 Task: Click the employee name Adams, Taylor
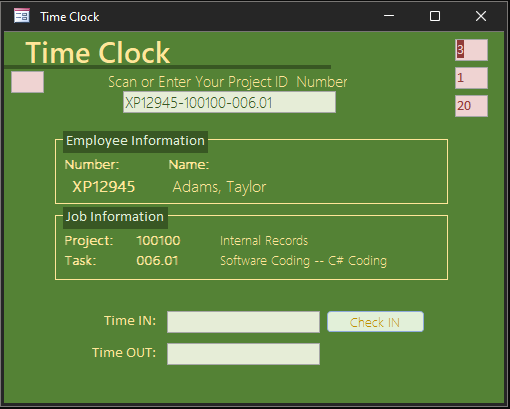tap(219, 187)
